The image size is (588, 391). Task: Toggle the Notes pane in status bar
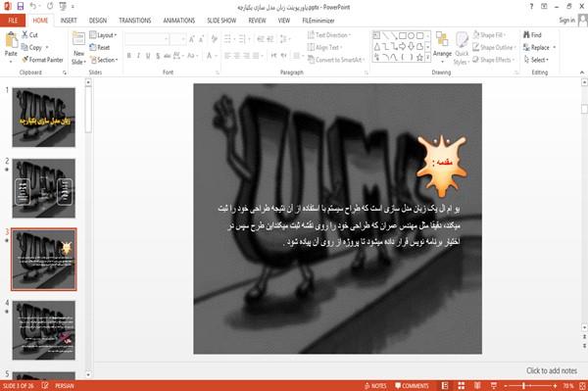click(x=375, y=386)
